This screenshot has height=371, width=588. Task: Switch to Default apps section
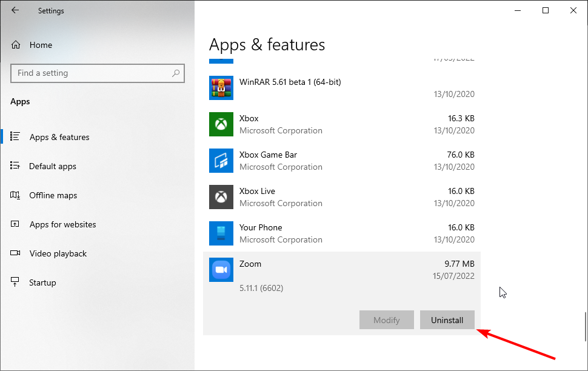click(53, 166)
